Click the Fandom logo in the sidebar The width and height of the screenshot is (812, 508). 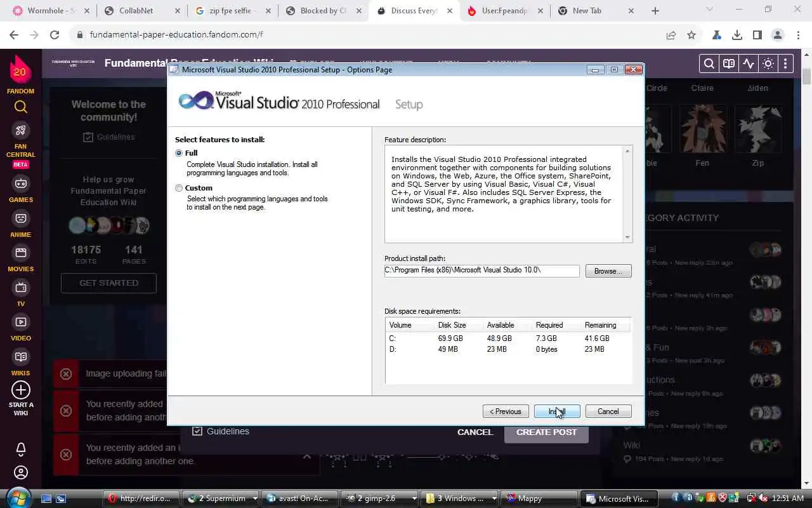point(20,69)
